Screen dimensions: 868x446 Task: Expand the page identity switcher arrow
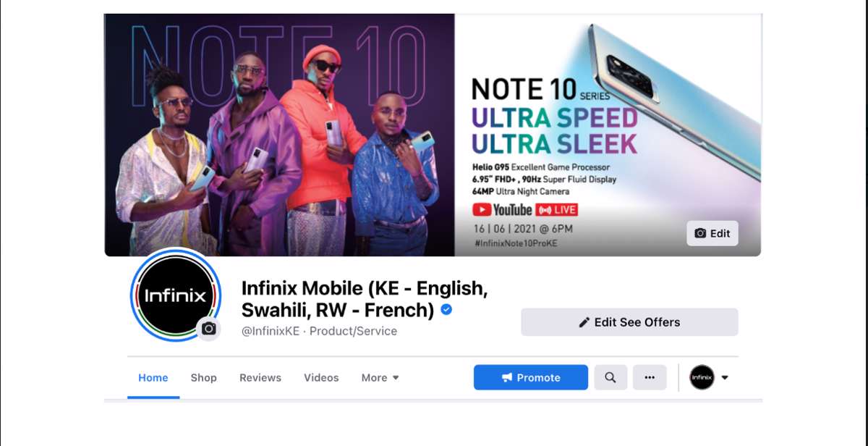click(725, 378)
